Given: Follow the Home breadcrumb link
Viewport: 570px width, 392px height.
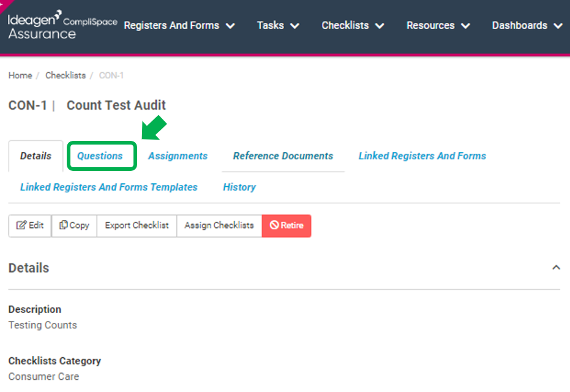Looking at the screenshot, I should [x=20, y=75].
